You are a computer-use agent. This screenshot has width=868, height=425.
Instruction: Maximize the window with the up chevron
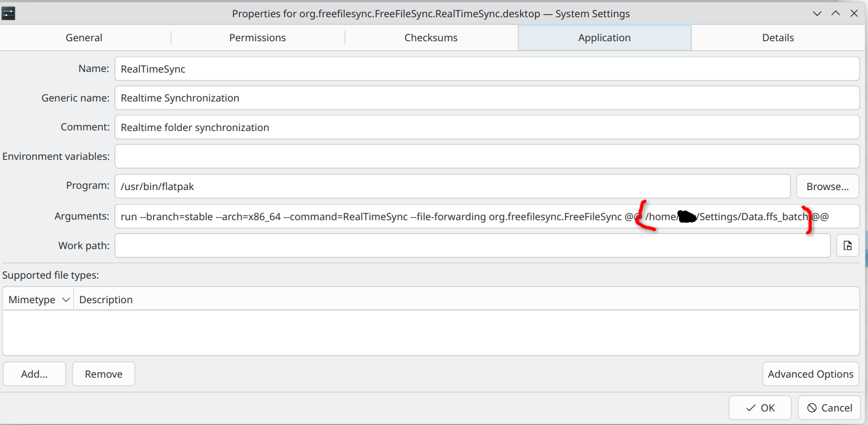835,13
